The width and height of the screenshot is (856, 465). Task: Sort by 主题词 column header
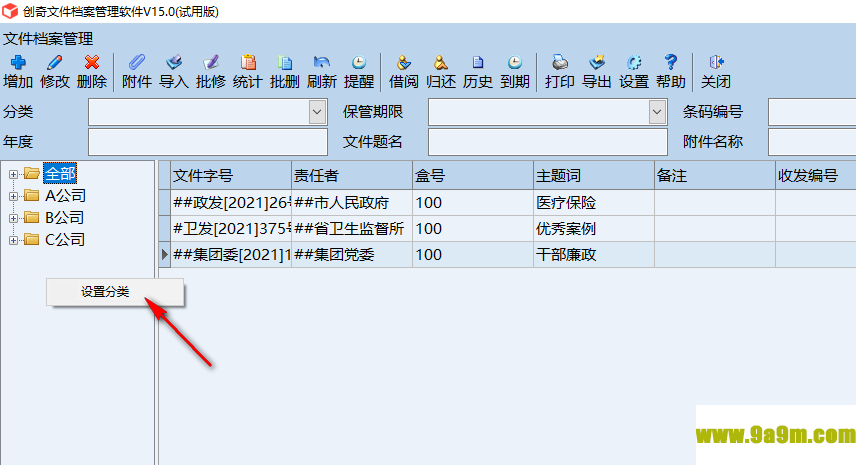pyautogui.click(x=594, y=175)
